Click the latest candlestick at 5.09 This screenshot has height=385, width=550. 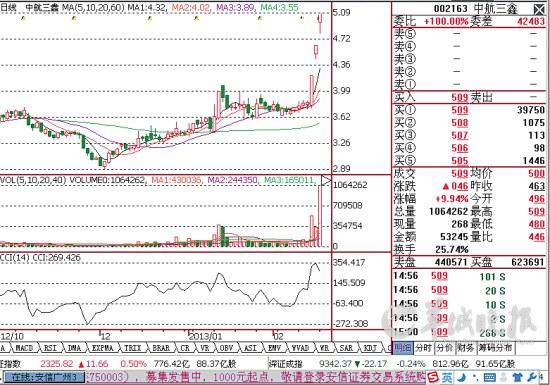point(320,23)
